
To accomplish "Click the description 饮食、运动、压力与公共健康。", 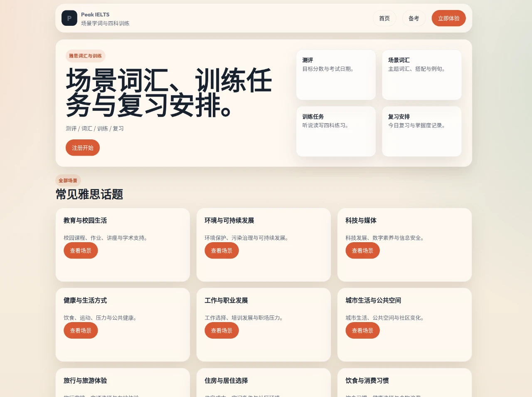I will tap(100, 318).
